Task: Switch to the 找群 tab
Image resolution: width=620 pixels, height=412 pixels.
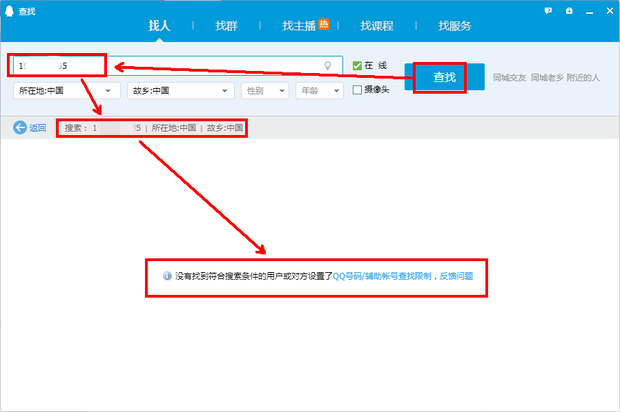Action: pyautogui.click(x=226, y=25)
